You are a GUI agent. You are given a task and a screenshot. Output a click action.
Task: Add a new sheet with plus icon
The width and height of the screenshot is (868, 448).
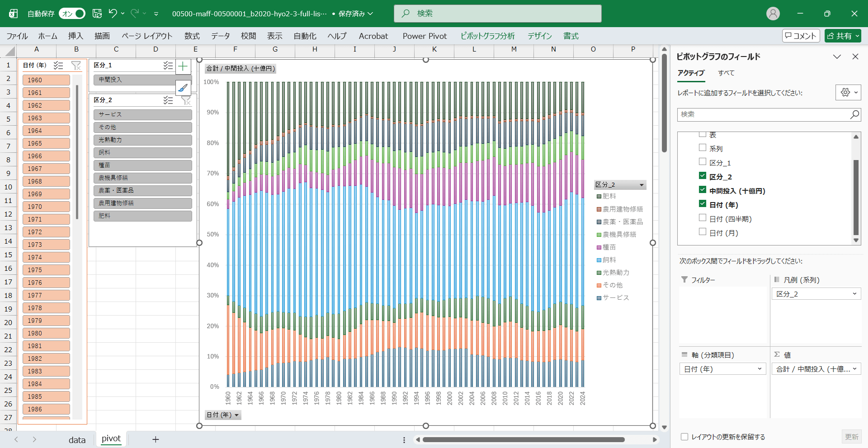click(x=156, y=439)
